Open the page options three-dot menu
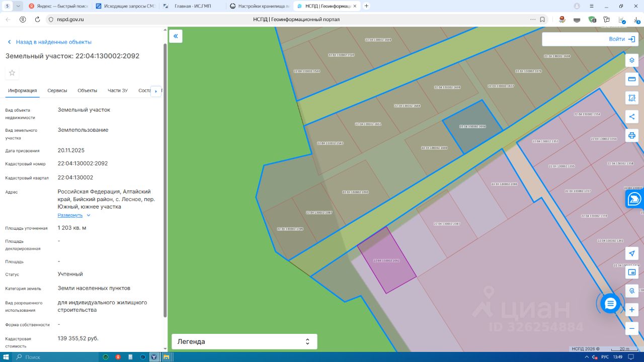This screenshot has width=644, height=362. [x=533, y=20]
